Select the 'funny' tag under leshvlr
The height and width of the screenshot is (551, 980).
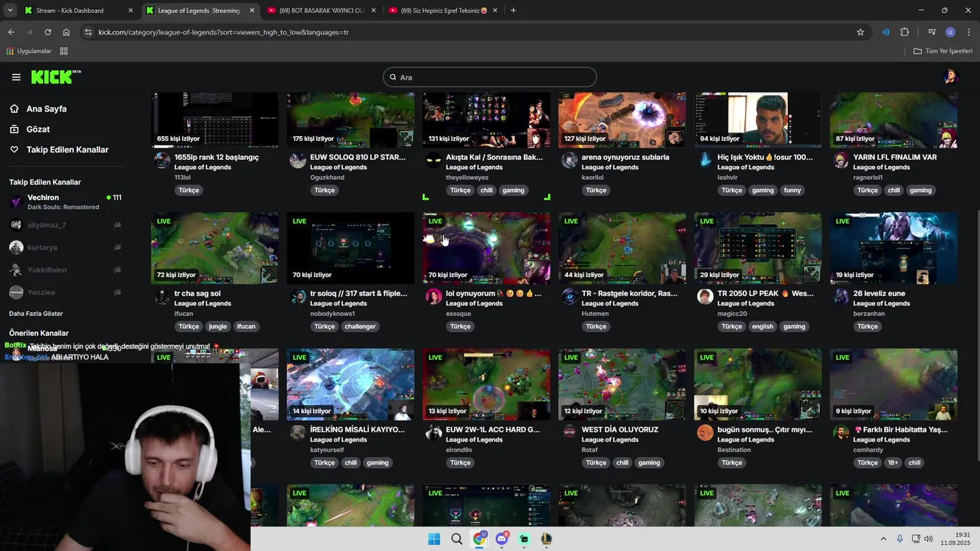pos(792,191)
